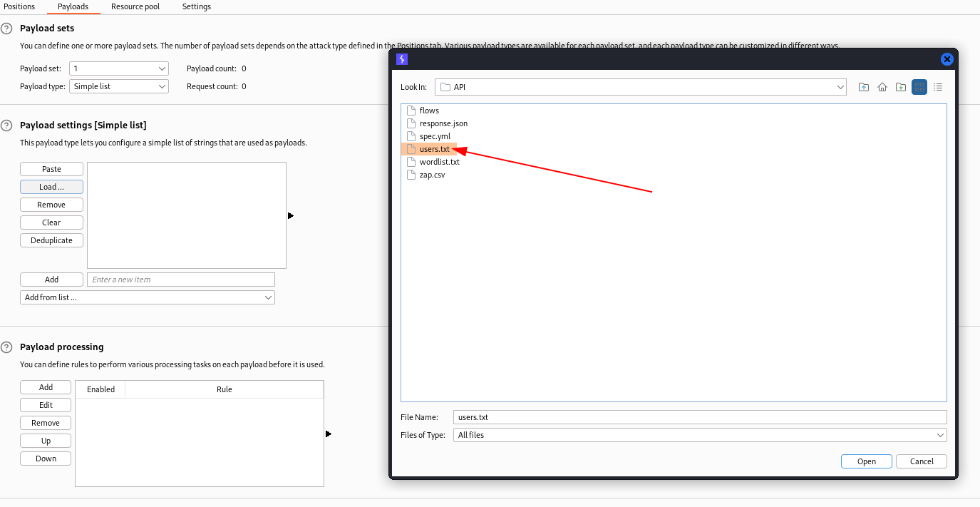Add a payload processing rule
980x507 pixels.
pos(46,387)
